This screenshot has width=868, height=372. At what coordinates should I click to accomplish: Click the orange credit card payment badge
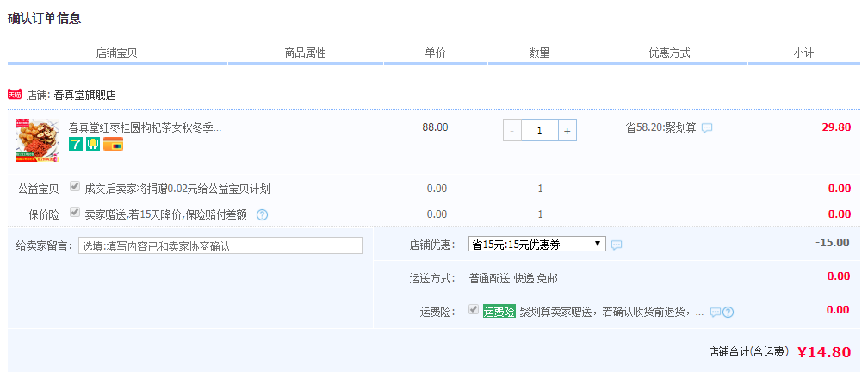tap(113, 144)
